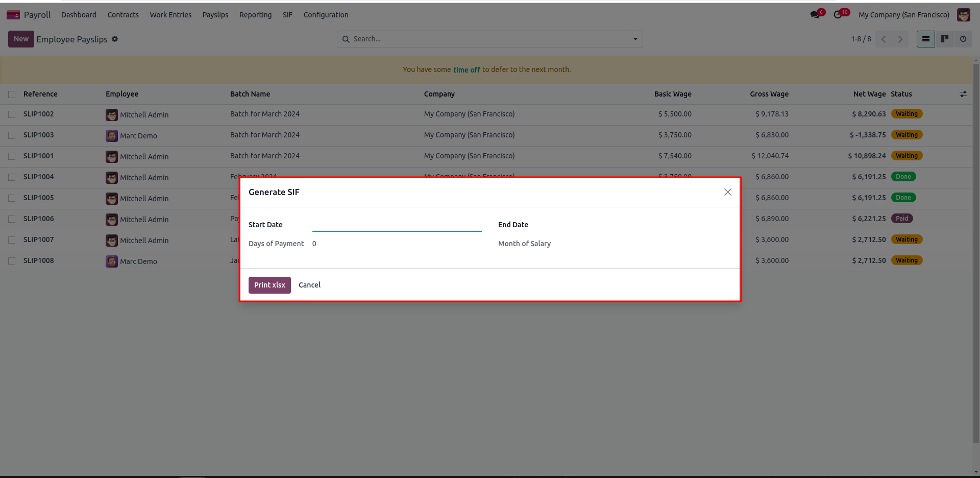Open the Reporting menu
The width and height of the screenshot is (980, 478).
point(255,15)
